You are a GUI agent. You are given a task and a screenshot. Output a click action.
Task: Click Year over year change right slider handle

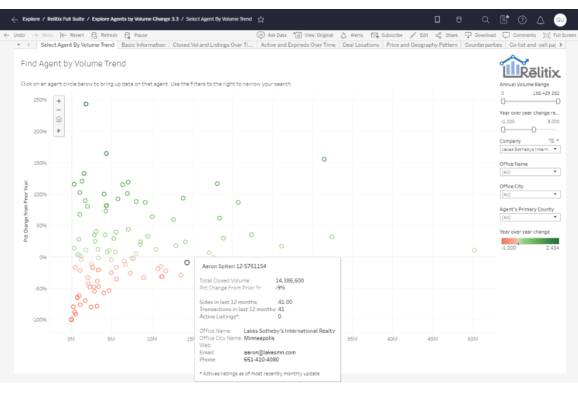(x=533, y=129)
